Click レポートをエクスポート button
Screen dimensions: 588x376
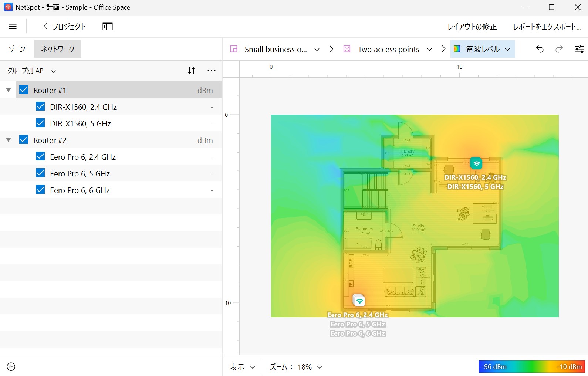[x=547, y=27]
